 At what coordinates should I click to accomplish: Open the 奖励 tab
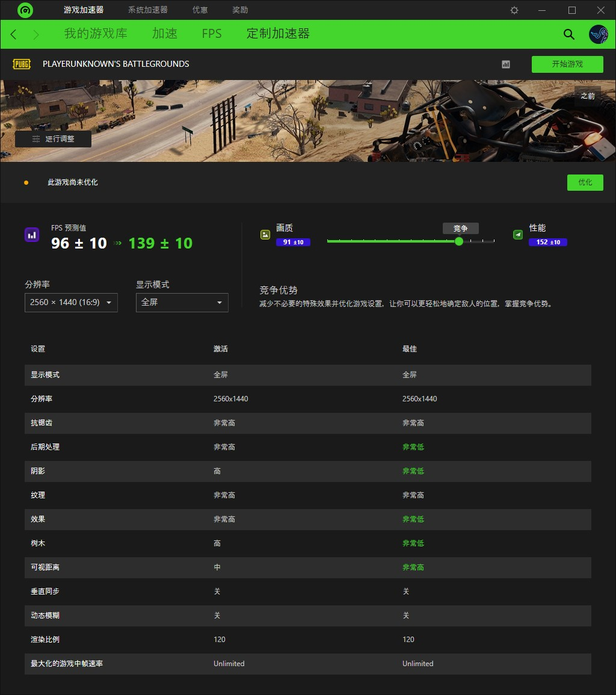[240, 10]
